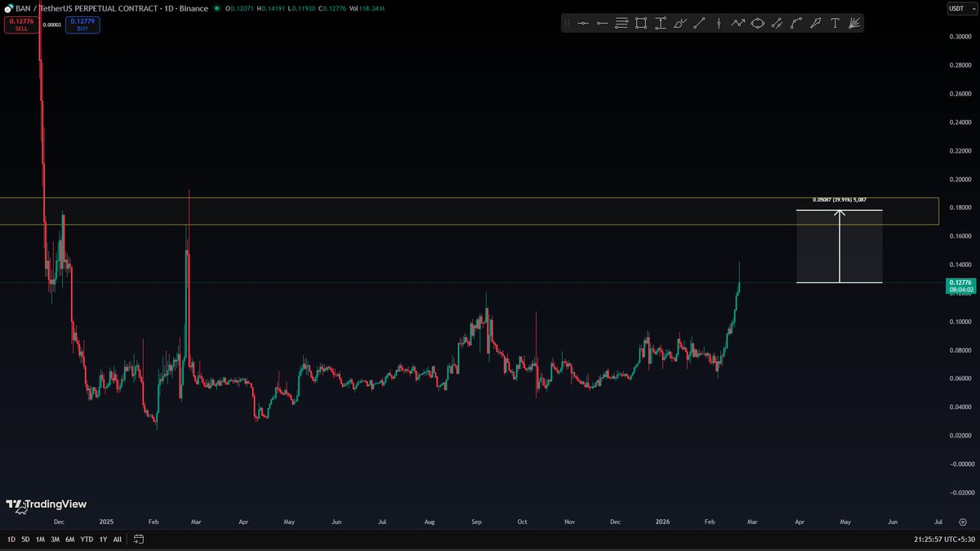Select the Brush drawing tool
The height and width of the screenshot is (551, 980).
coord(679,23)
